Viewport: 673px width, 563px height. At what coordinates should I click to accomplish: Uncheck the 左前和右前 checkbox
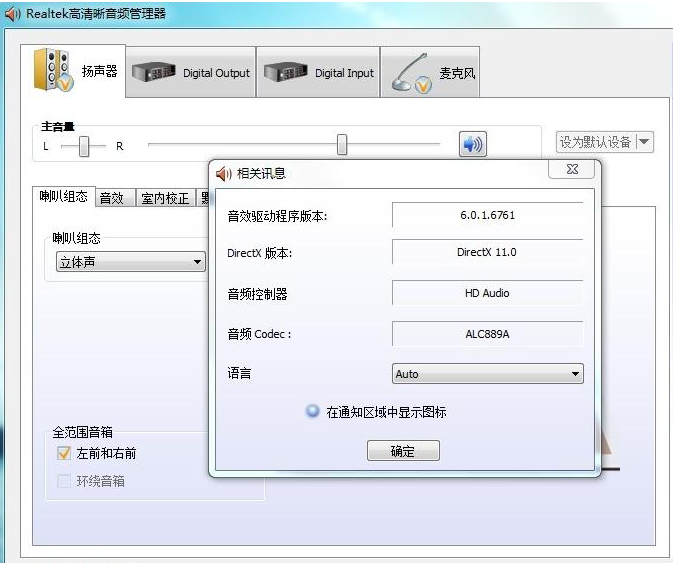pyautogui.click(x=64, y=453)
